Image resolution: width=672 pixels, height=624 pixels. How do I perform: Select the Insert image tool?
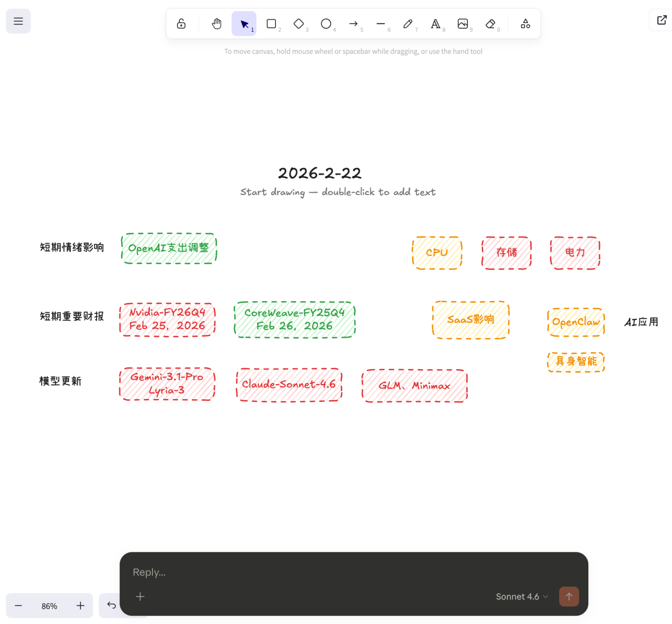(463, 24)
